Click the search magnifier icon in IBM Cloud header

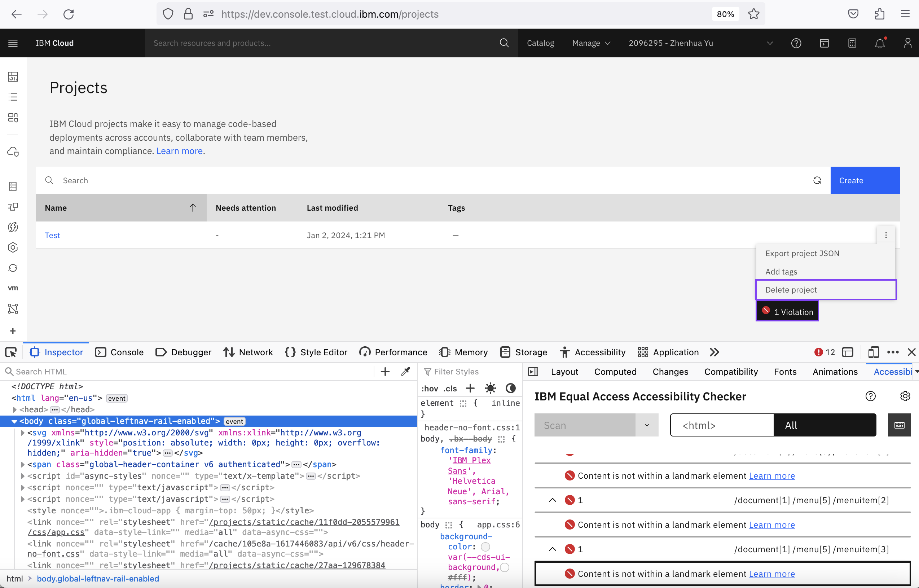tap(504, 43)
